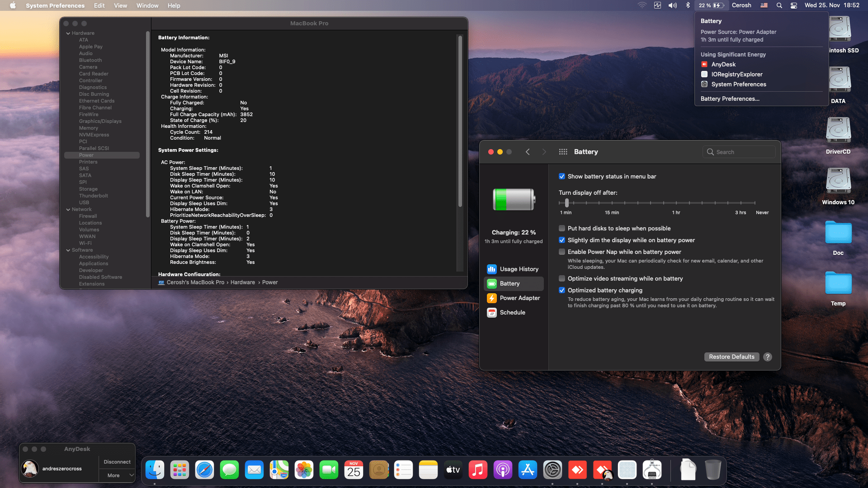Select Battery Preferences from the battery menu

pyautogui.click(x=730, y=99)
